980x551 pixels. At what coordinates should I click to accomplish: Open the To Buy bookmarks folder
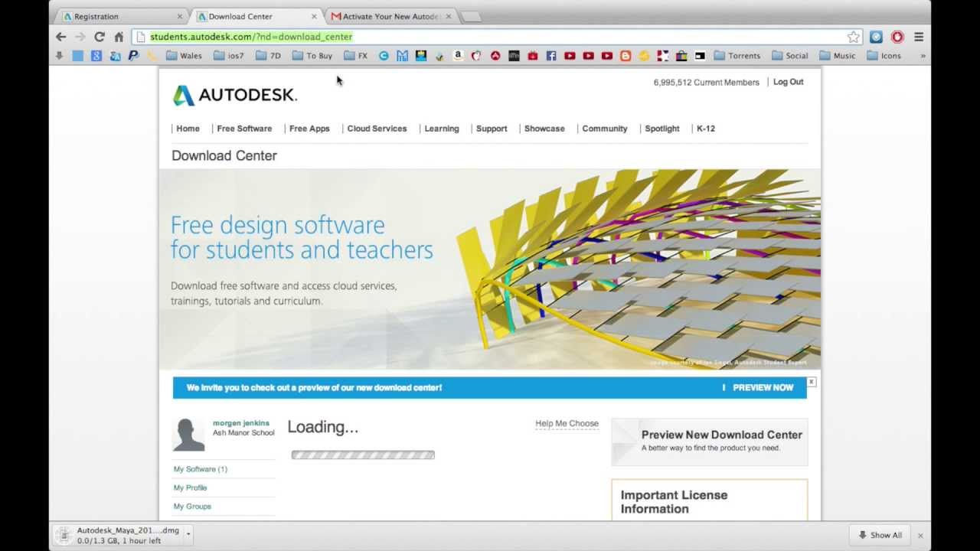tap(312, 56)
